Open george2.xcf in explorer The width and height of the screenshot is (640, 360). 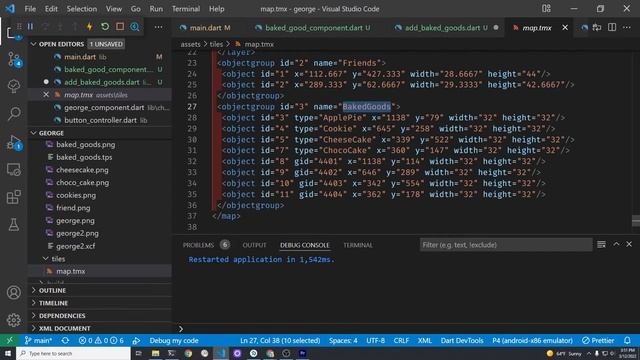point(76,246)
